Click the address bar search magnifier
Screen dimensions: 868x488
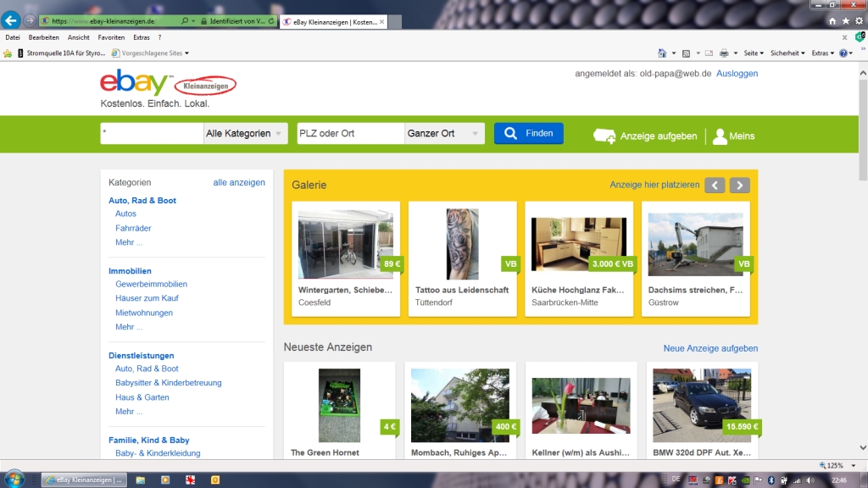click(x=184, y=21)
